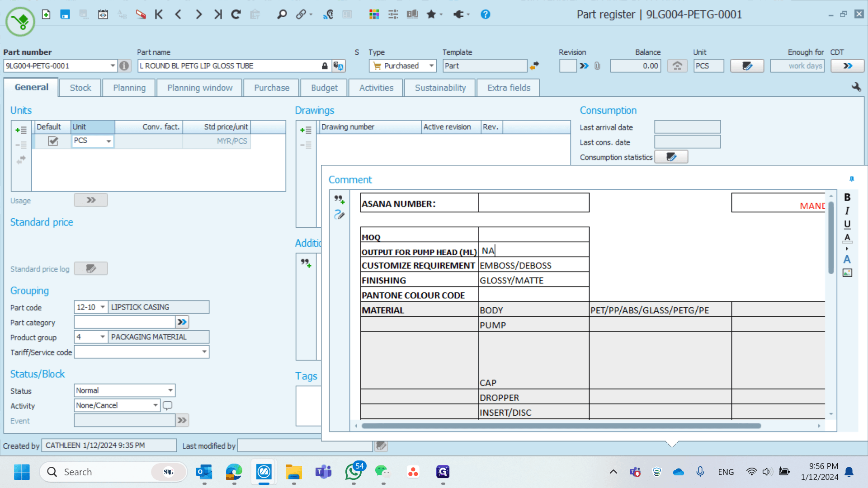
Task: Click the Comment horizontal scrollbar
Action: pyautogui.click(x=561, y=426)
